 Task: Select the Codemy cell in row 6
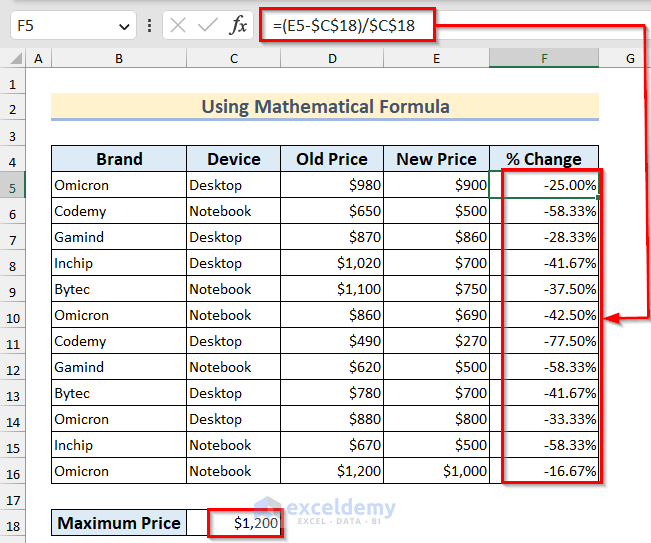coord(119,211)
